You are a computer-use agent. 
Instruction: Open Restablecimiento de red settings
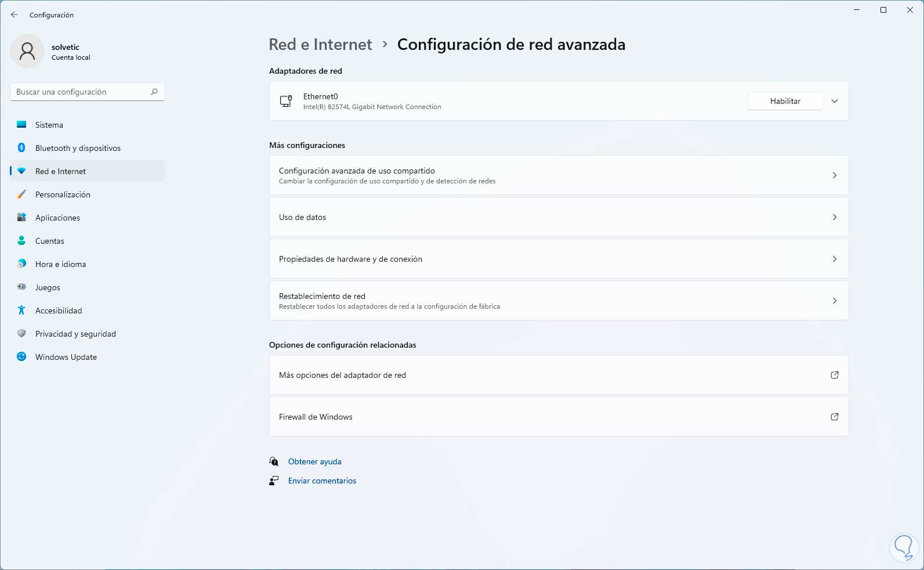pos(559,301)
